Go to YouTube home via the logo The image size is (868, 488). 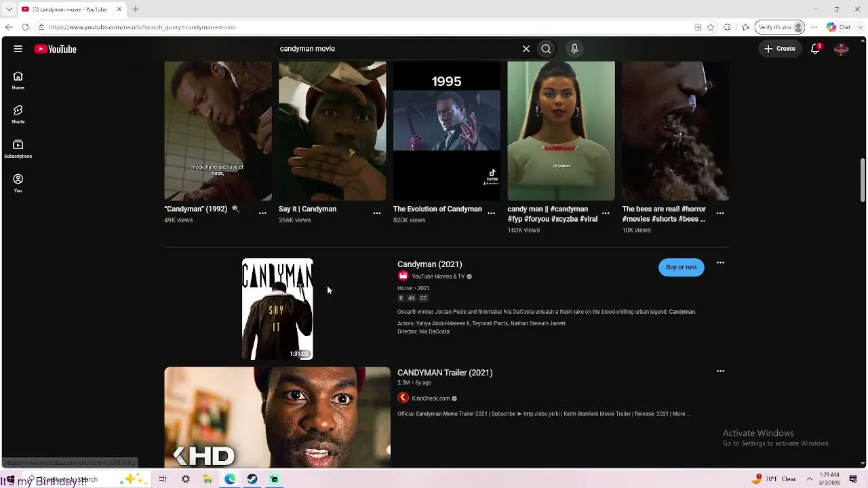click(x=56, y=49)
